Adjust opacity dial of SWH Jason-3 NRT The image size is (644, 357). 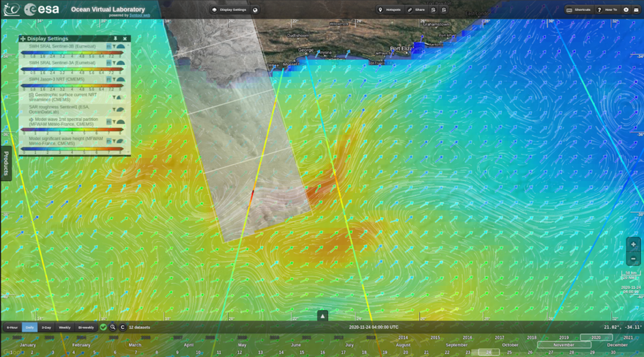[x=121, y=79]
